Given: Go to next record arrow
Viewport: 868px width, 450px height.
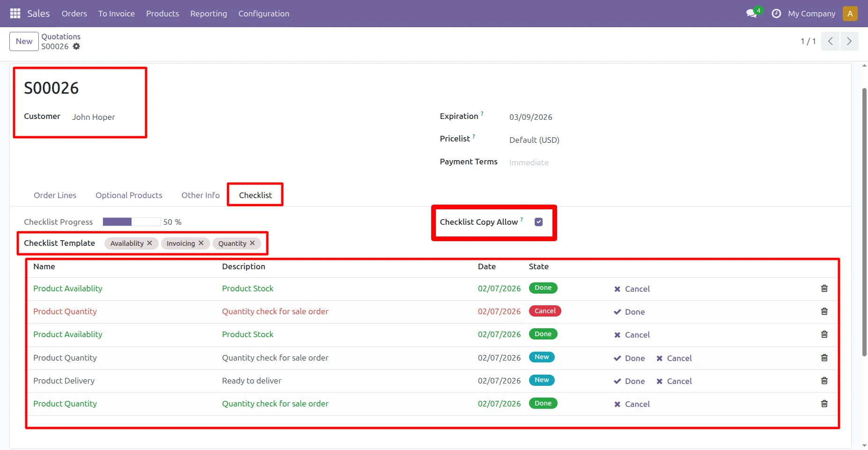Looking at the screenshot, I should [x=849, y=41].
